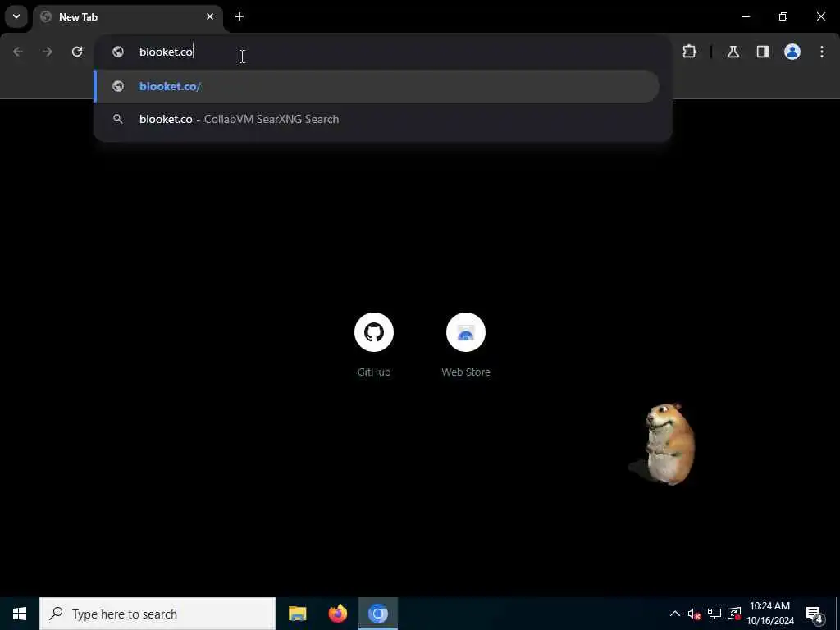
Task: Toggle the side panel icon
Action: (763, 52)
